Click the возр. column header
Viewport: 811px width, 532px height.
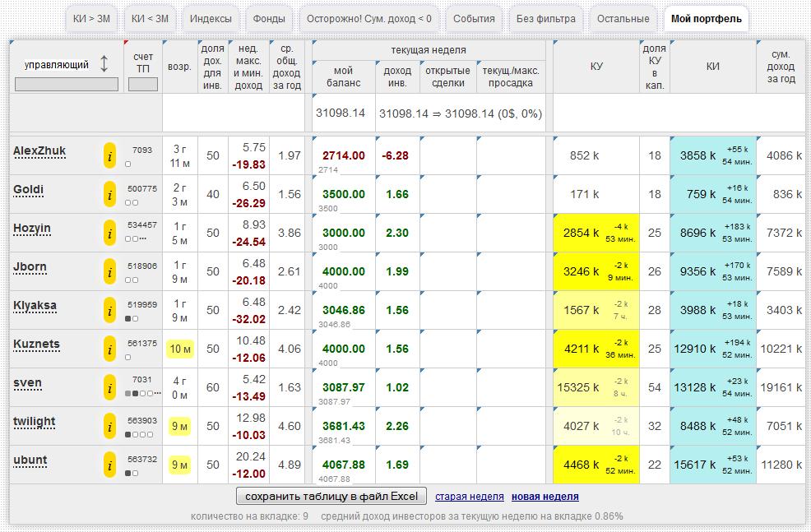coord(179,67)
